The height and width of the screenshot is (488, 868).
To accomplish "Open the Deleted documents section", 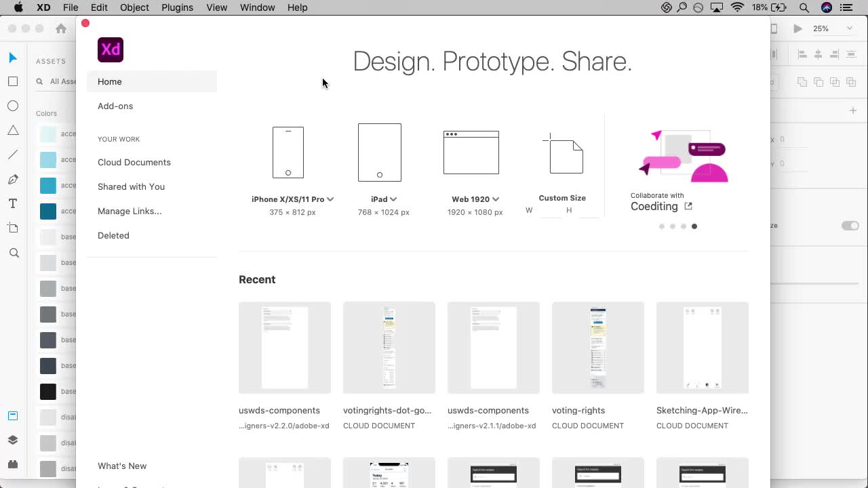I will [x=113, y=236].
